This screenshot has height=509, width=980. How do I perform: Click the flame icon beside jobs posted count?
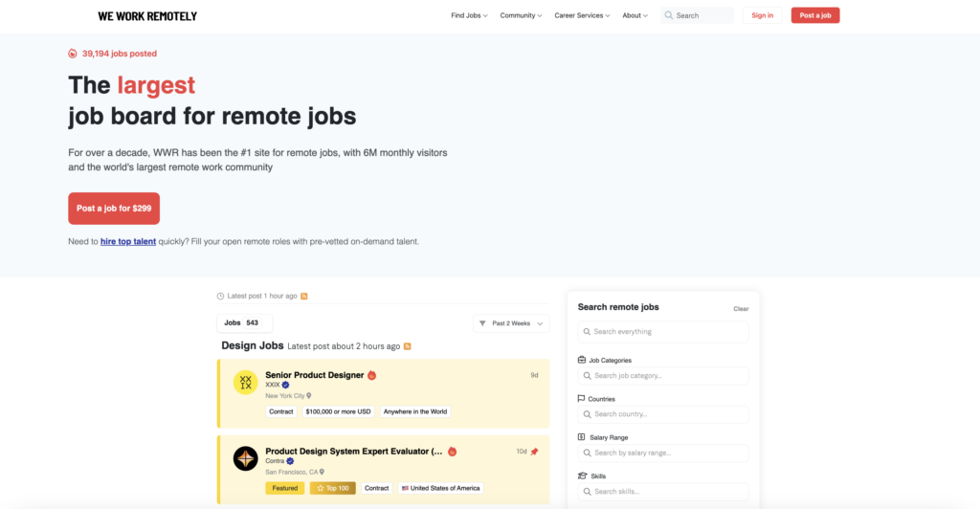73,54
